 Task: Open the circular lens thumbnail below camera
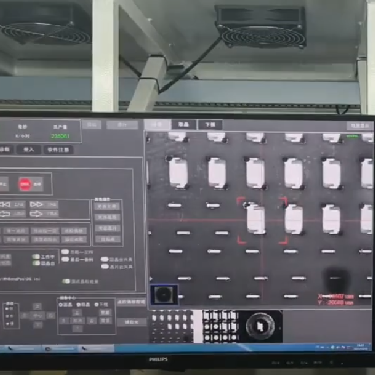pyautogui.click(x=260, y=326)
